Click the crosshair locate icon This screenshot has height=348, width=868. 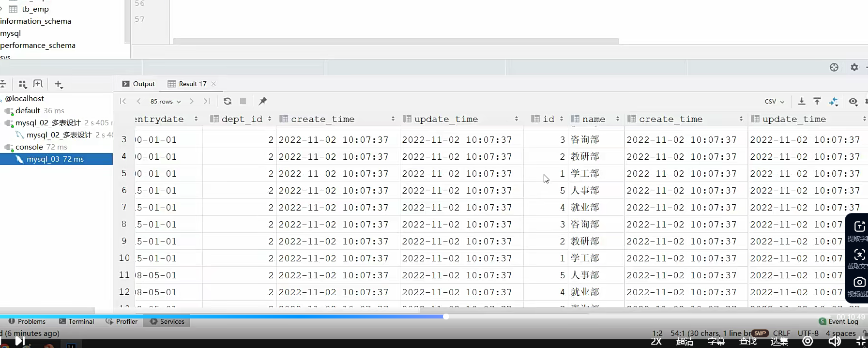point(834,67)
